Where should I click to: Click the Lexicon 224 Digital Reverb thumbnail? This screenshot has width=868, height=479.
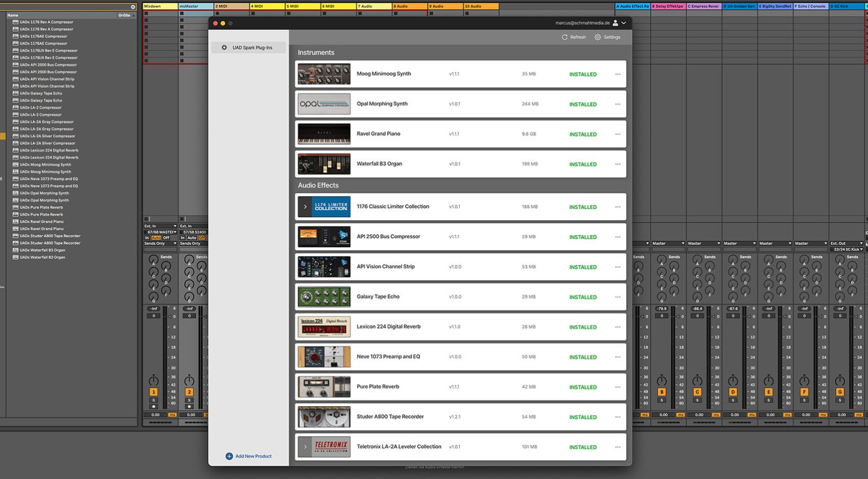(x=323, y=326)
